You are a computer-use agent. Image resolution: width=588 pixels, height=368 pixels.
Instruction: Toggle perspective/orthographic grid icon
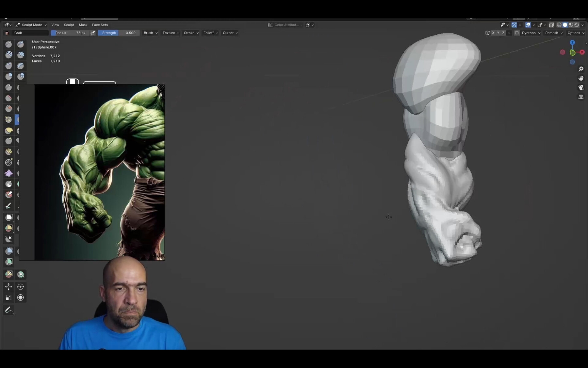[581, 97]
